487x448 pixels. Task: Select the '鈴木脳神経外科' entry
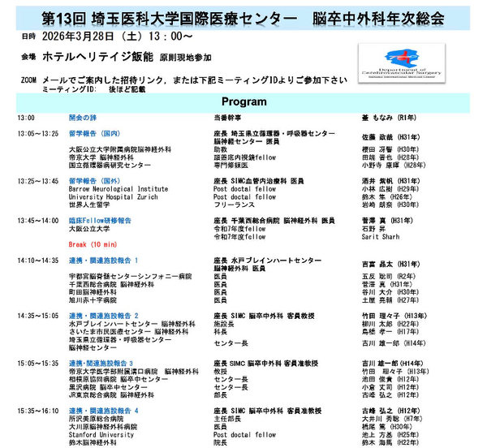[93, 443]
